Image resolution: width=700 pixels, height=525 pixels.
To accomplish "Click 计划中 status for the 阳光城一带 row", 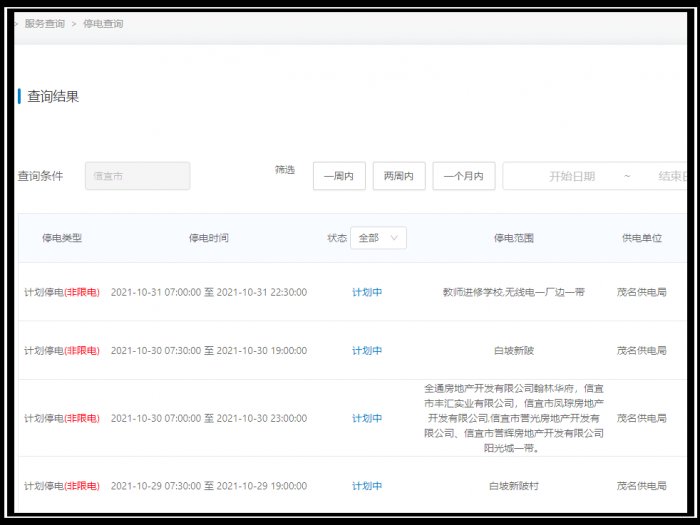I will [367, 418].
